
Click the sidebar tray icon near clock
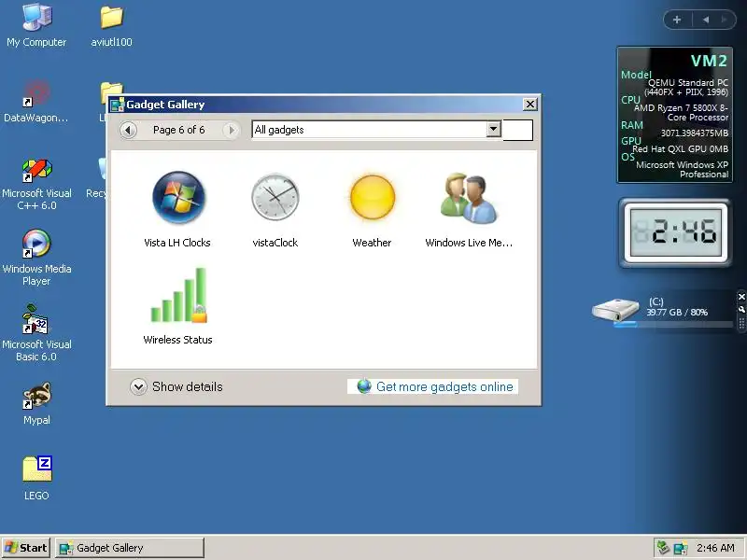[x=681, y=548]
